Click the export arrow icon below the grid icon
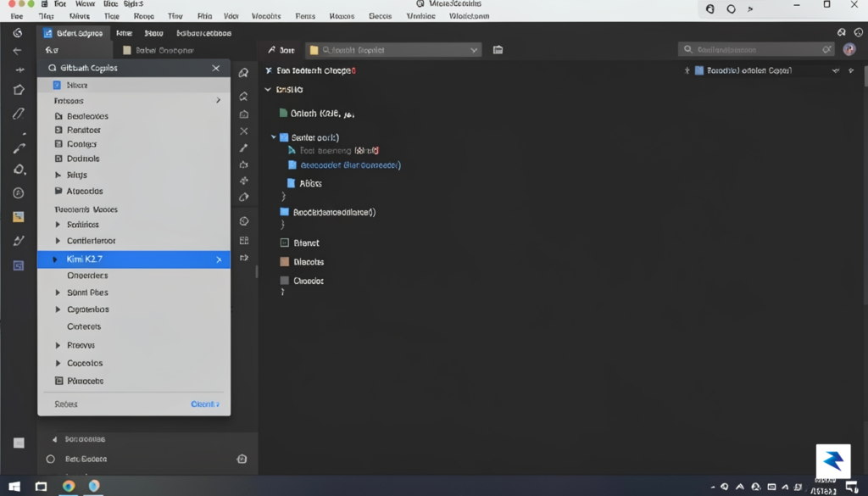868x496 pixels. pyautogui.click(x=243, y=258)
